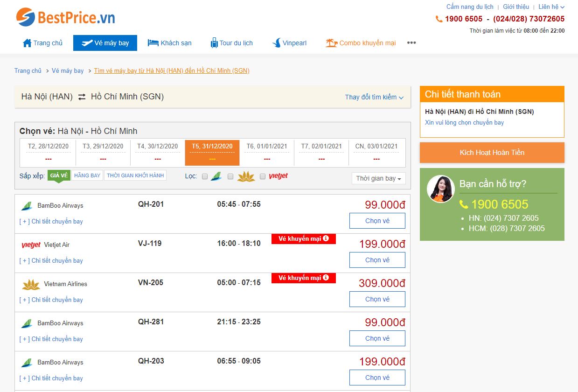The image size is (578, 392).
Task: Click the bed icon beside Khách sạn
Action: tap(153, 43)
